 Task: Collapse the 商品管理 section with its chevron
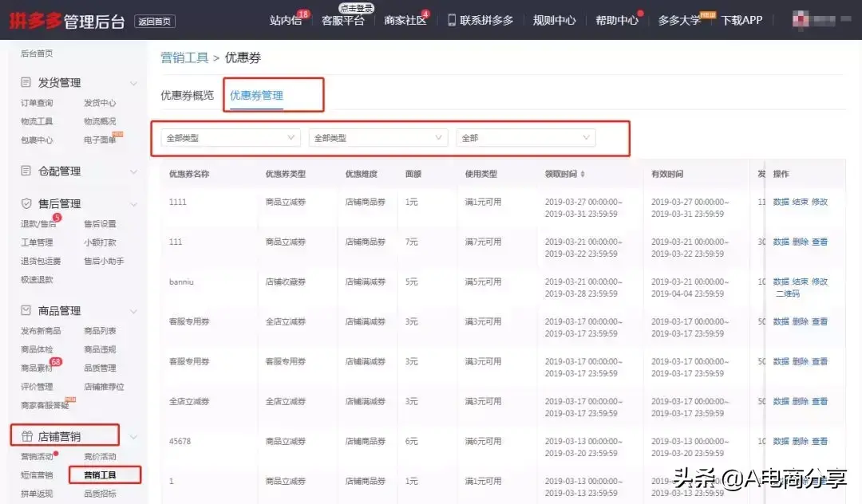[x=133, y=311]
